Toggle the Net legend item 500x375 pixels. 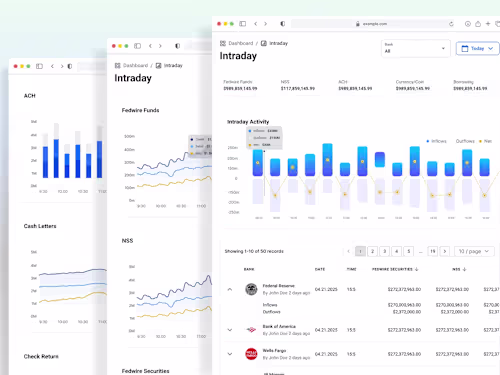coord(485,141)
